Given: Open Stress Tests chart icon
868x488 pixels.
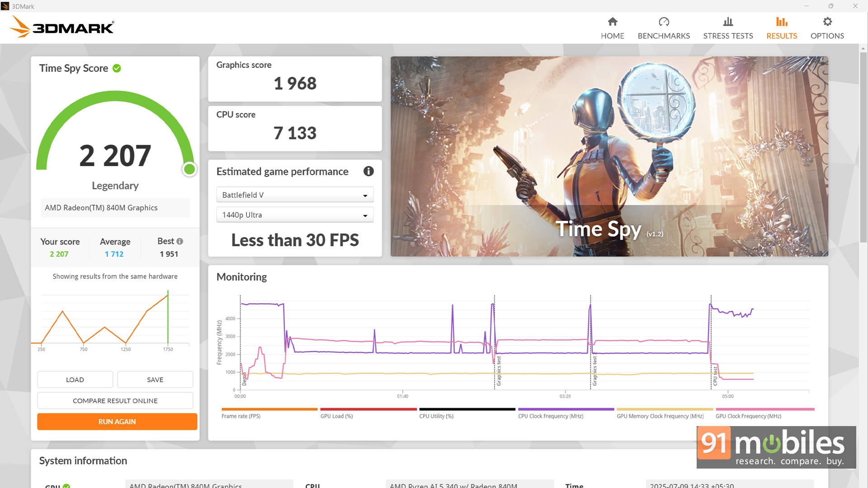Looking at the screenshot, I should (x=728, y=22).
